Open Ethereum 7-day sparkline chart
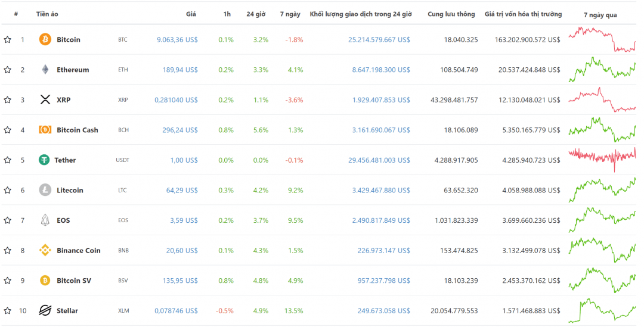Viewport: 644px width, 327px height. coord(602,69)
